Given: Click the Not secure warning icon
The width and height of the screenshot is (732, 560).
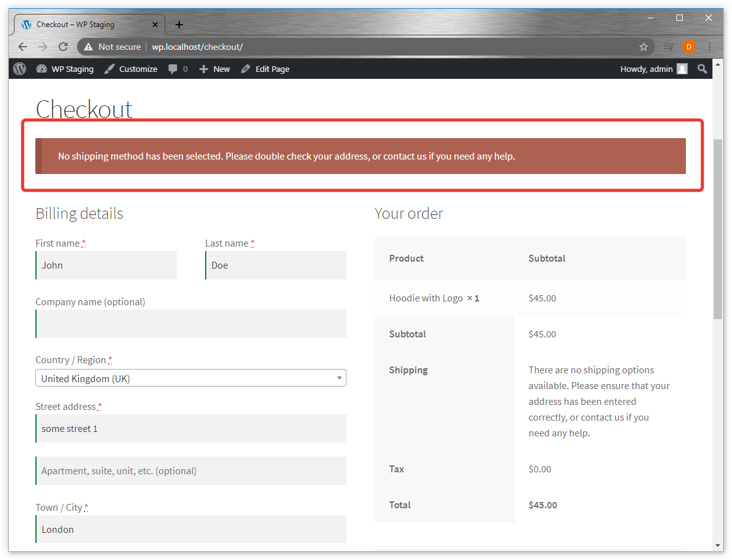Looking at the screenshot, I should (x=88, y=47).
